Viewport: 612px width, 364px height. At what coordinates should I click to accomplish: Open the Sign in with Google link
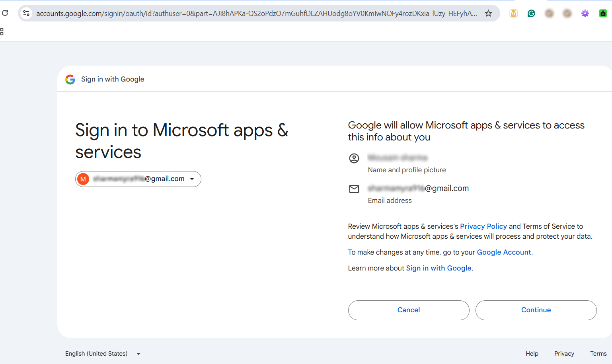(439, 268)
